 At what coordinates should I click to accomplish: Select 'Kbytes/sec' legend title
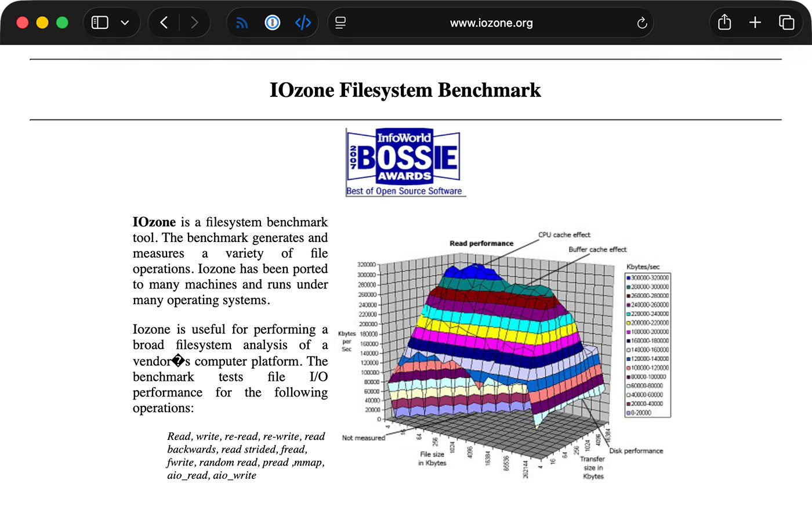(x=643, y=267)
